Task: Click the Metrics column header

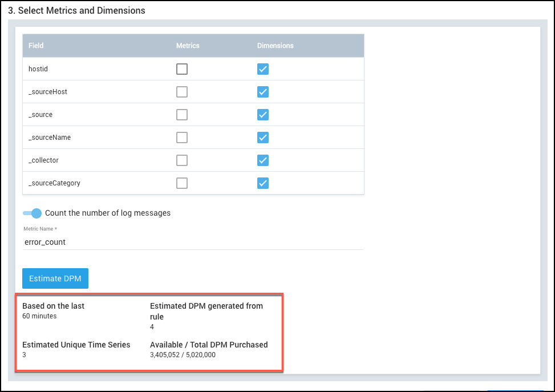Action: 188,46
